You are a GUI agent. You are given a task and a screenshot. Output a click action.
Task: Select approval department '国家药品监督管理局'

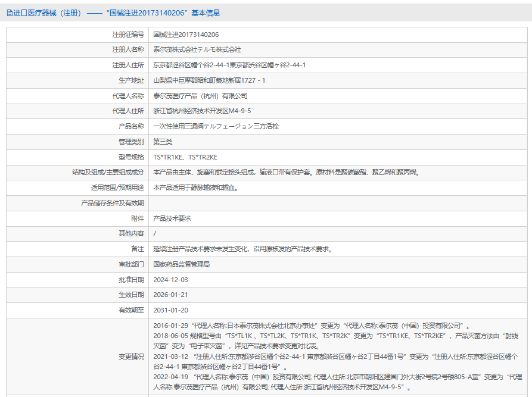pyautogui.click(x=182, y=264)
